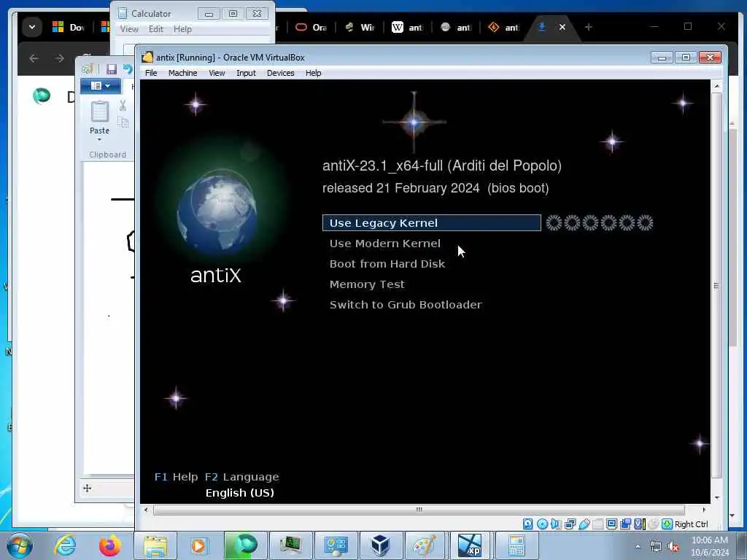
Task: Open Windows Explorer folder on taskbar
Action: click(x=155, y=545)
